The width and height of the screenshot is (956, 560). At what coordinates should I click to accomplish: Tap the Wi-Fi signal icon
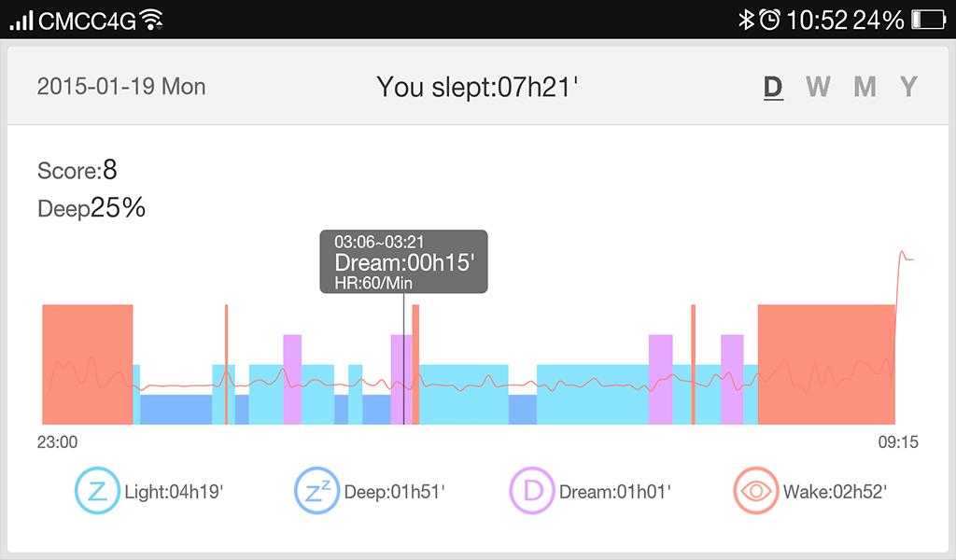click(151, 20)
